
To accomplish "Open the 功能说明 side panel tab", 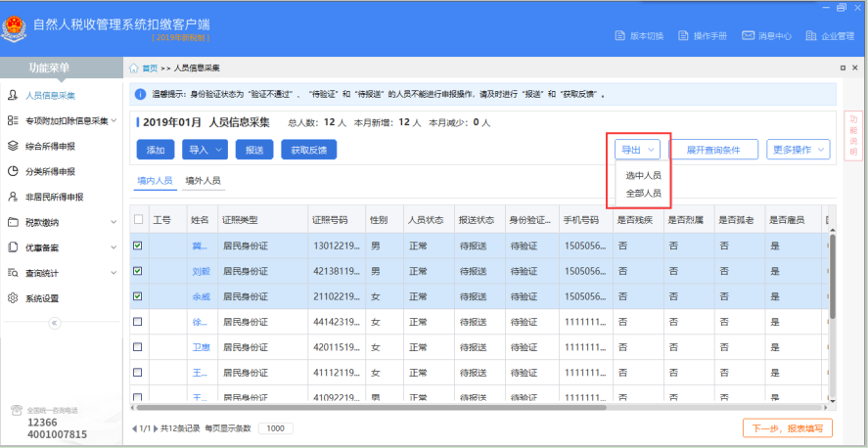I will coord(853,136).
